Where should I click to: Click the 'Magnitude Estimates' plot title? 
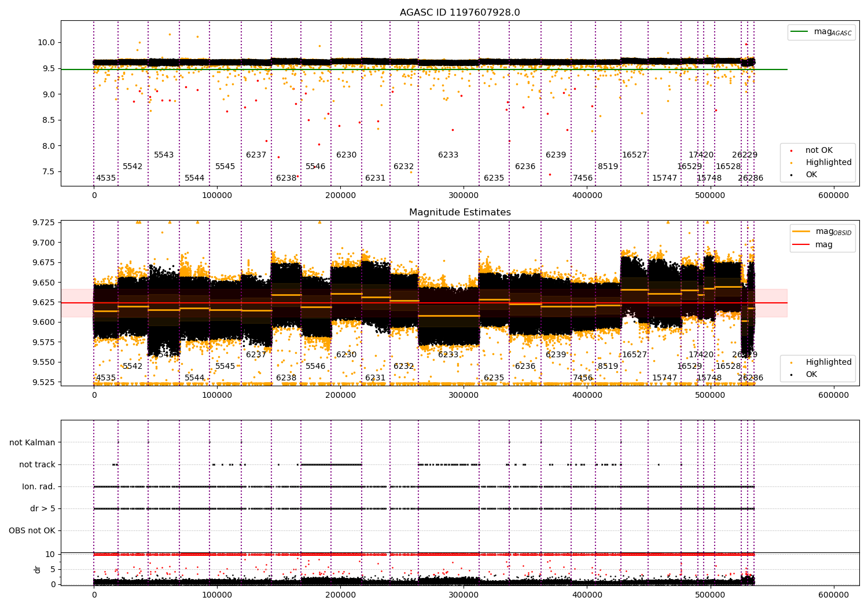459,213
